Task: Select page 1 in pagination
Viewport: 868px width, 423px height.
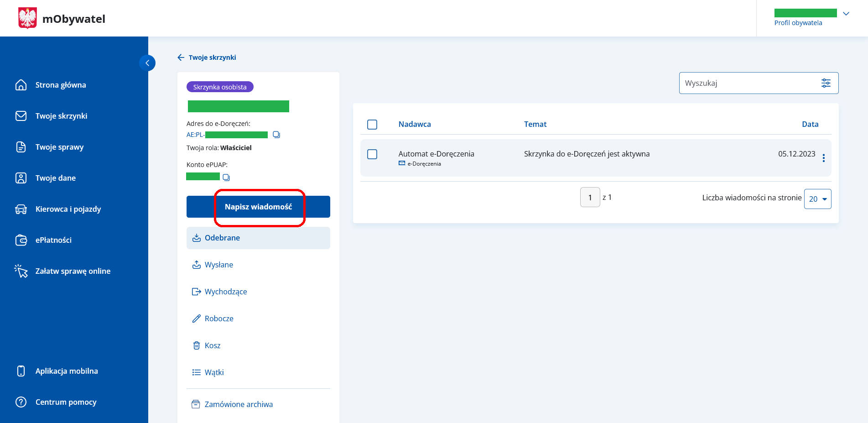Action: (x=590, y=198)
